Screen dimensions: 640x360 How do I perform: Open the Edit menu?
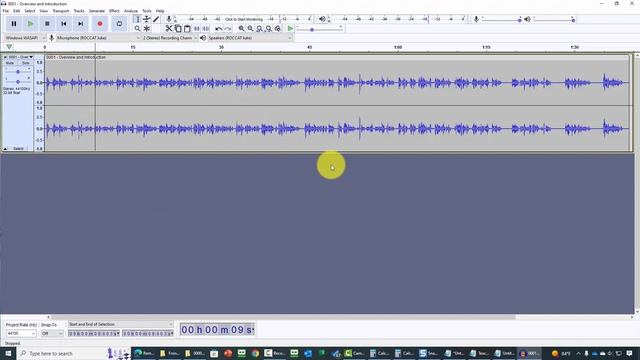[x=17, y=11]
